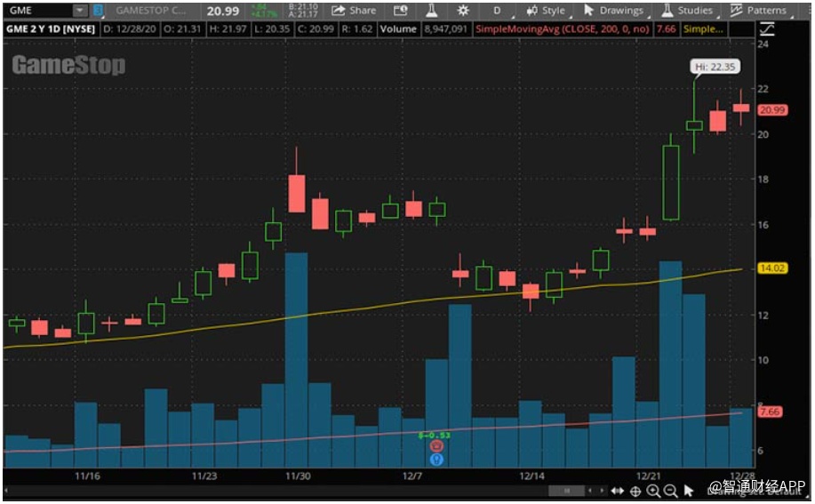This screenshot has height=504, width=815.
Task: Click the Style candlestick icon
Action: tap(531, 11)
